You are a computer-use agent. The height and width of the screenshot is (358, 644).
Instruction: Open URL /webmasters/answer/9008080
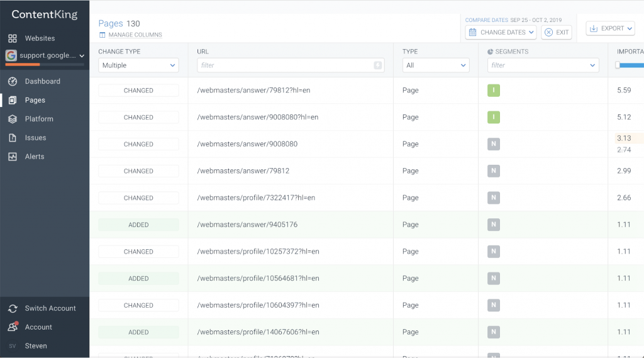(247, 144)
